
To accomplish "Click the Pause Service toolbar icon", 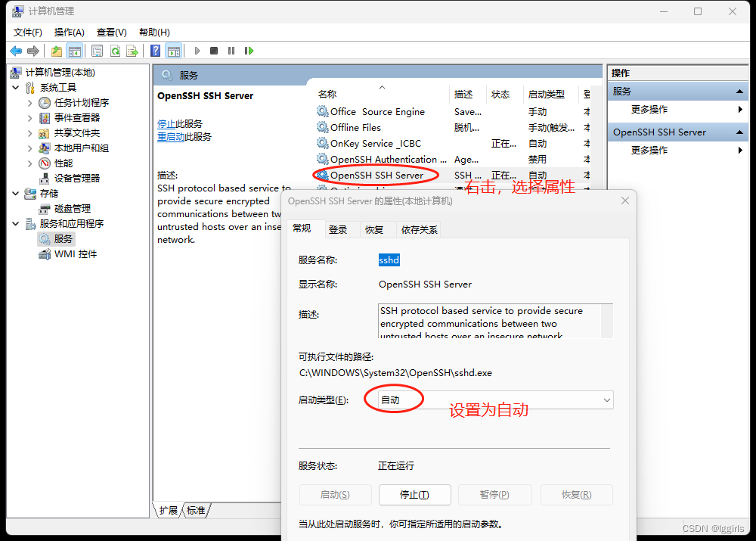I will (231, 51).
